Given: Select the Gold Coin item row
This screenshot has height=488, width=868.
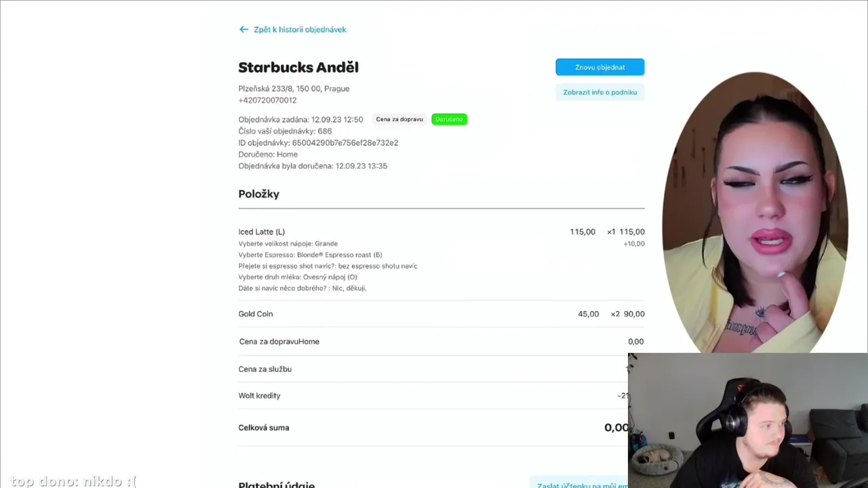Looking at the screenshot, I should 441,314.
